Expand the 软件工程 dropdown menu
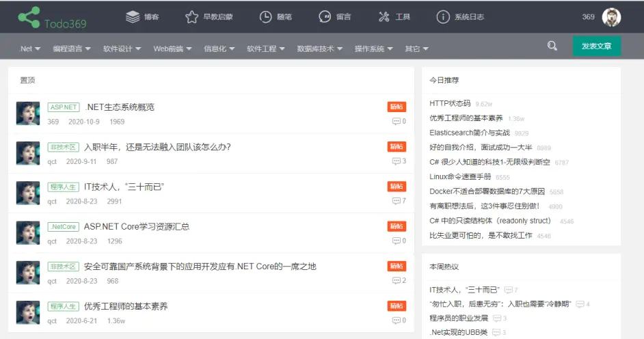644x339 pixels. pyautogui.click(x=266, y=49)
